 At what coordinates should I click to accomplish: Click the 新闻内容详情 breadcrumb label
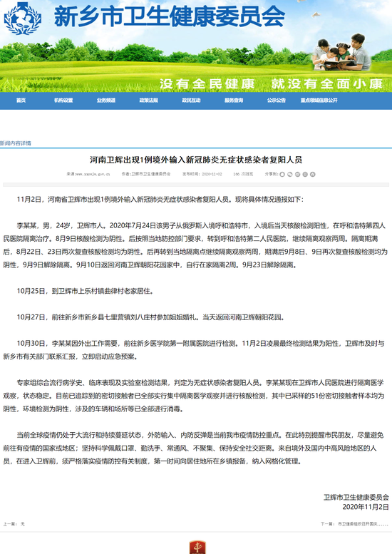[16, 143]
